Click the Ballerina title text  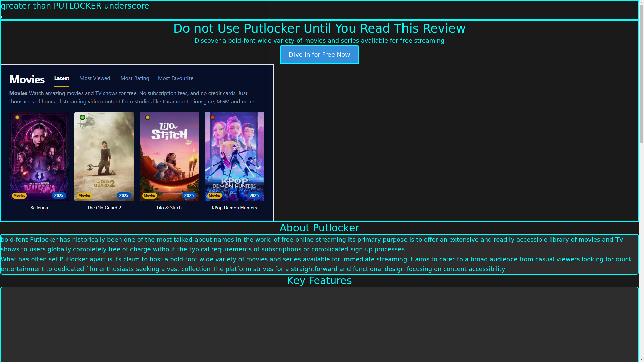click(x=39, y=208)
